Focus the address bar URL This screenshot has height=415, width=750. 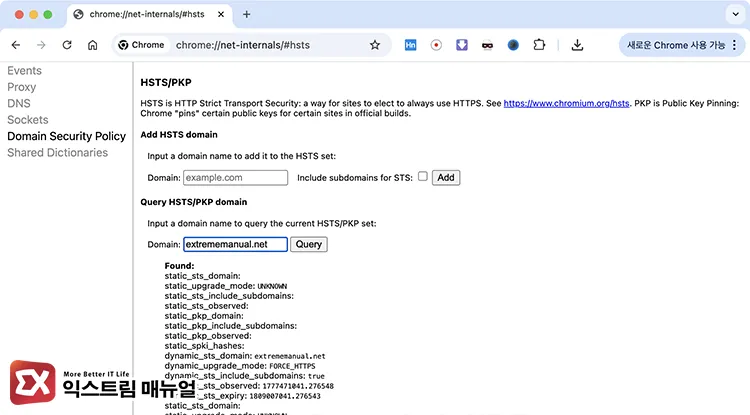pos(243,45)
